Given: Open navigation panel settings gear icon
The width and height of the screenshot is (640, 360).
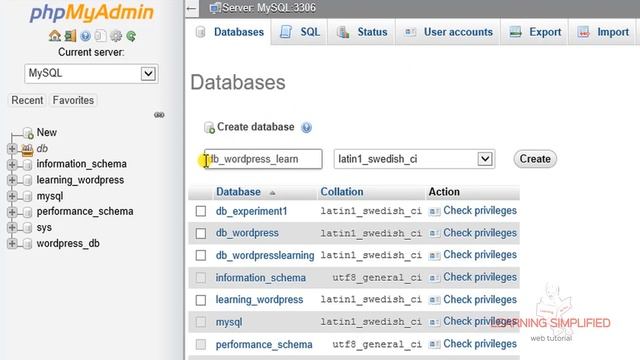Looking at the screenshot, I should point(116,36).
